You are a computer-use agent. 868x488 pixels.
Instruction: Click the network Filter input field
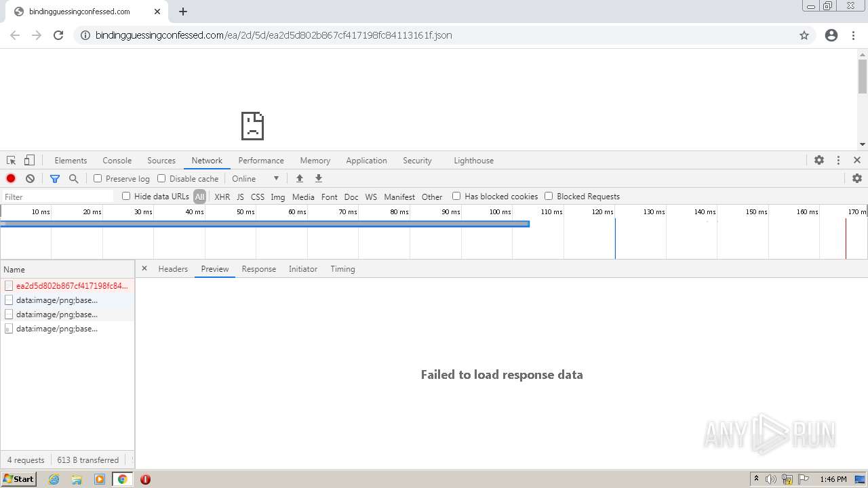[x=58, y=197]
